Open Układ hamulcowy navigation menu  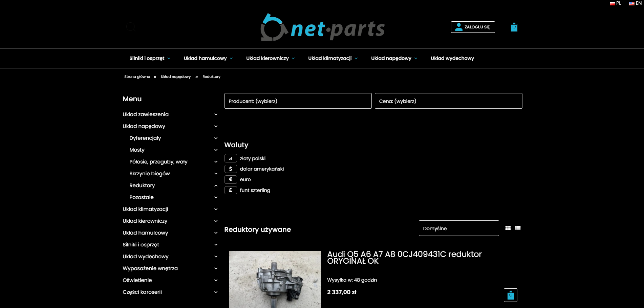coord(208,58)
